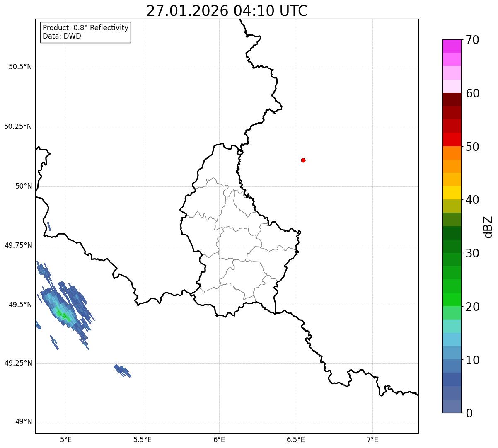Image resolution: width=498 pixels, height=448 pixels.
Task: Click the 'dBZ' colorbar axis label
Action: pos(488,227)
